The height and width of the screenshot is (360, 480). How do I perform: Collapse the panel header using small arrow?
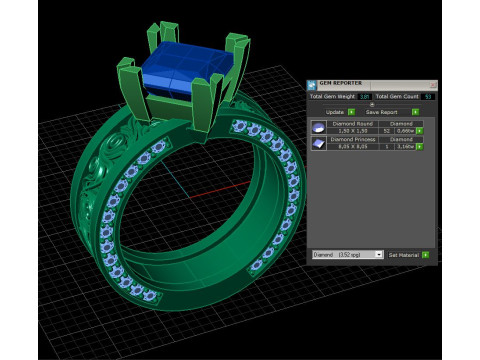tap(372, 105)
